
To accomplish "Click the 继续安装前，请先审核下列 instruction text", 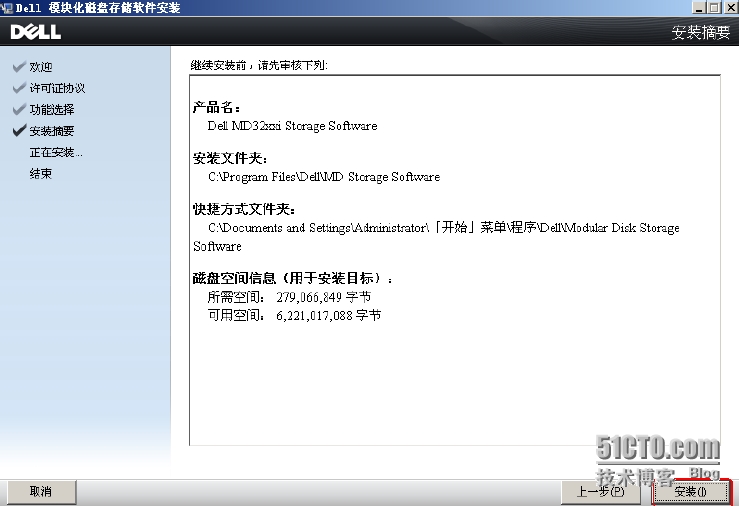I will click(259, 65).
